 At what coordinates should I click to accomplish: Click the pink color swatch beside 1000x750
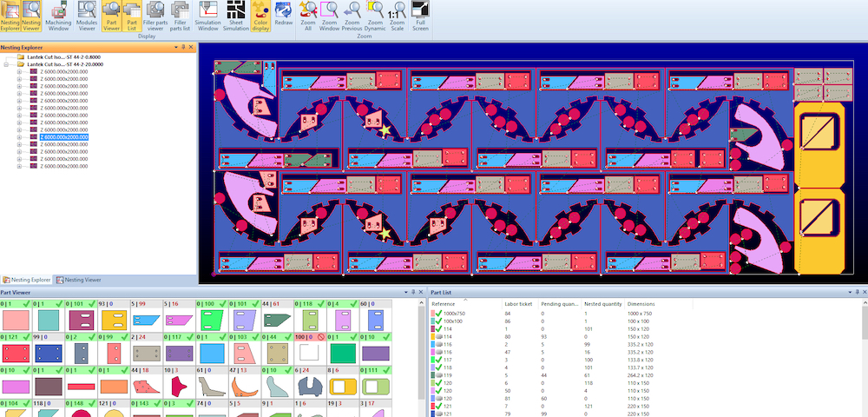pyautogui.click(x=435, y=313)
